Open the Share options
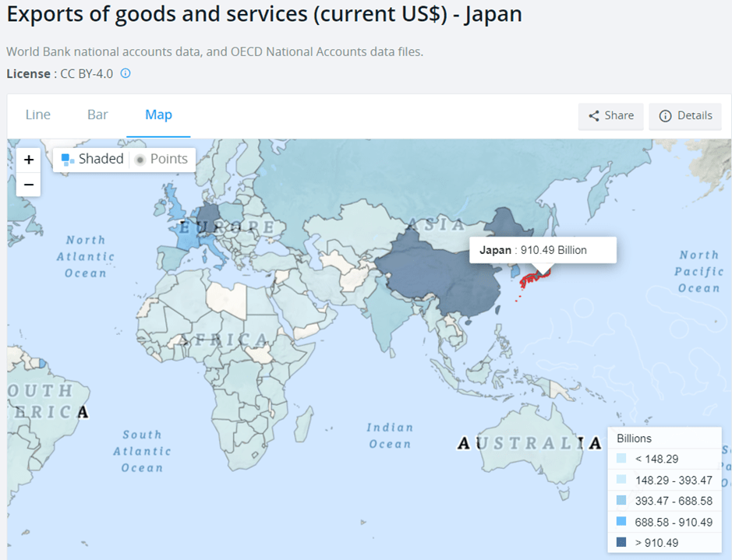This screenshot has width=732, height=560. point(610,116)
